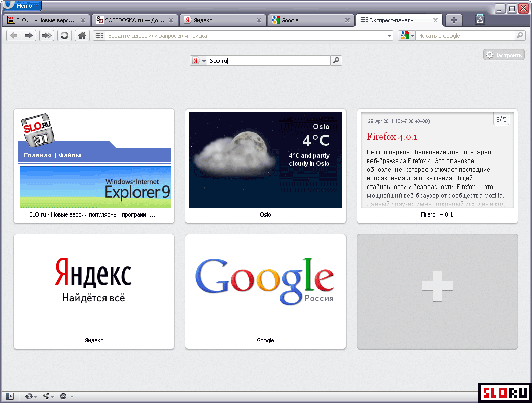Close the SOFTDOSKA.ru tab
532x403 pixels.
(x=171, y=20)
